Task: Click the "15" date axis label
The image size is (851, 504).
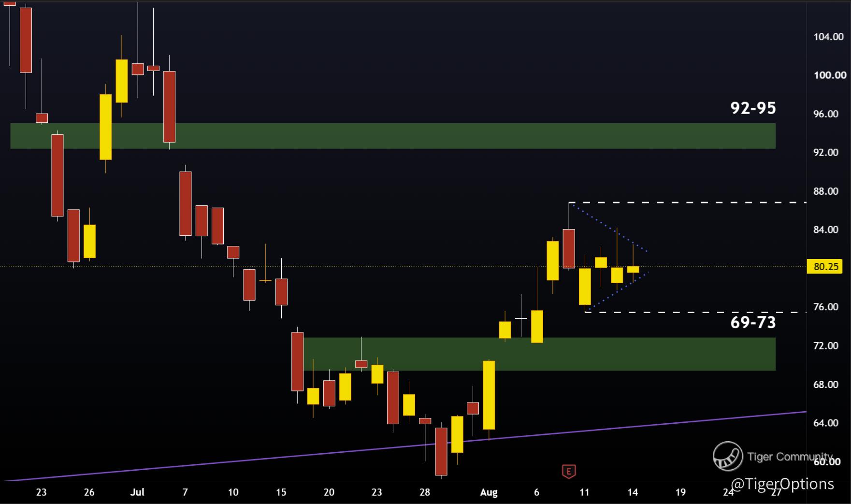Action: [281, 492]
